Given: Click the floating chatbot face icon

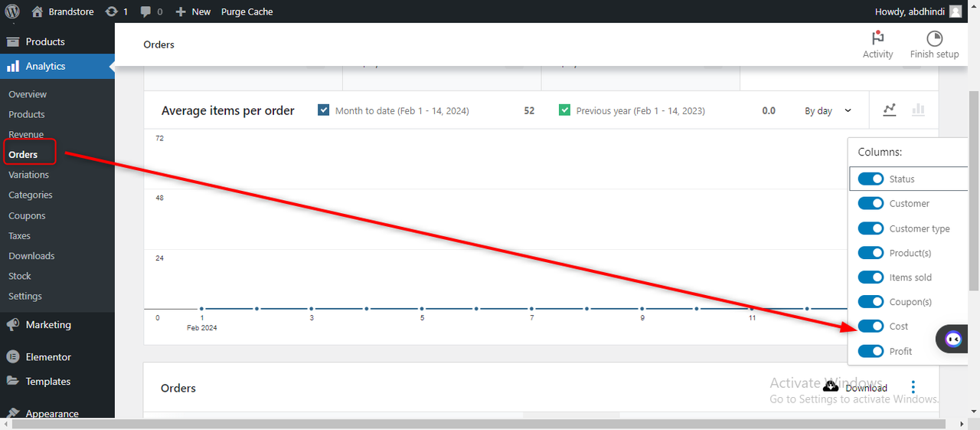Looking at the screenshot, I should coord(953,339).
